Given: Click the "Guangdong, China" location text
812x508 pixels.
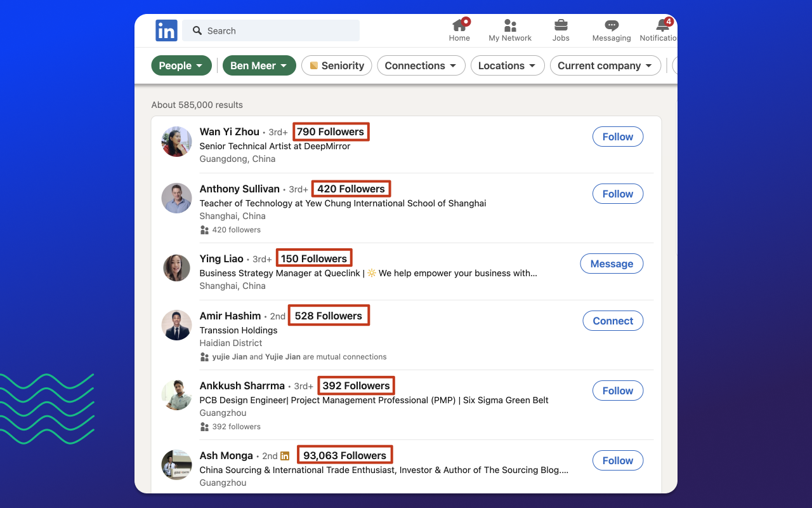Looking at the screenshot, I should pos(237,159).
